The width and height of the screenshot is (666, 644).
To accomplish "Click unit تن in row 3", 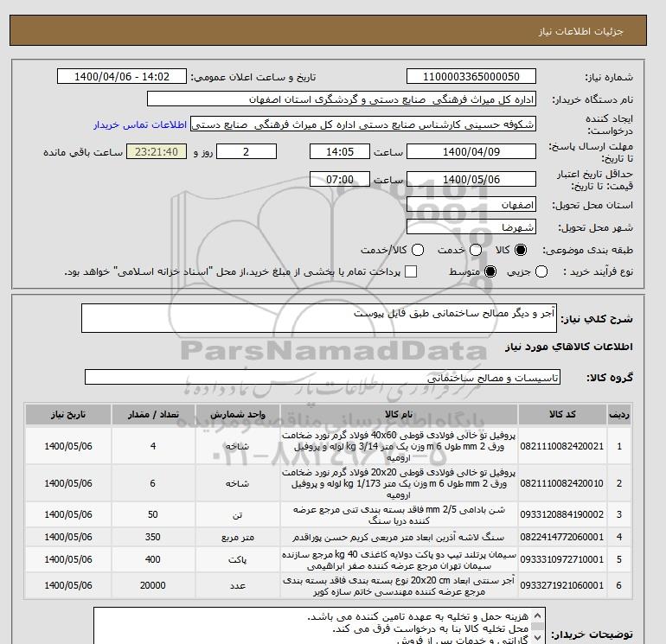I will 238,514.
